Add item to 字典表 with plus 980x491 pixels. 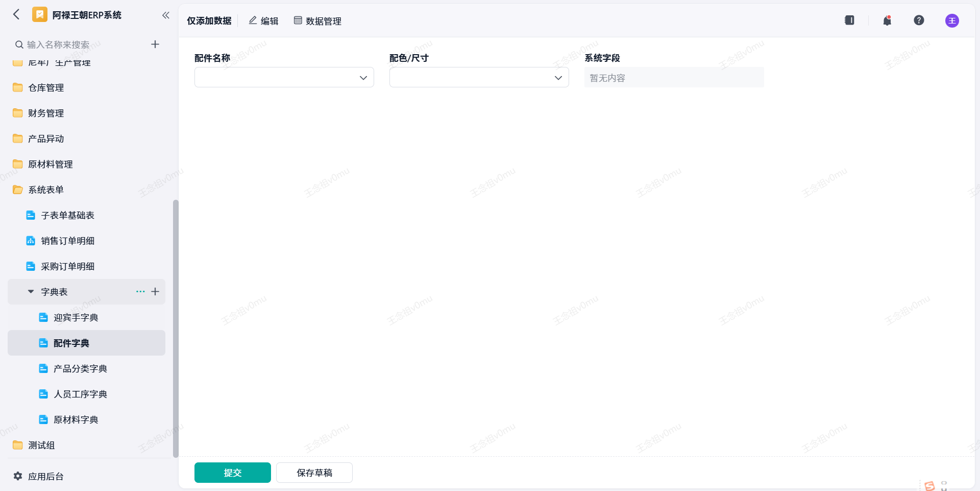tap(155, 292)
